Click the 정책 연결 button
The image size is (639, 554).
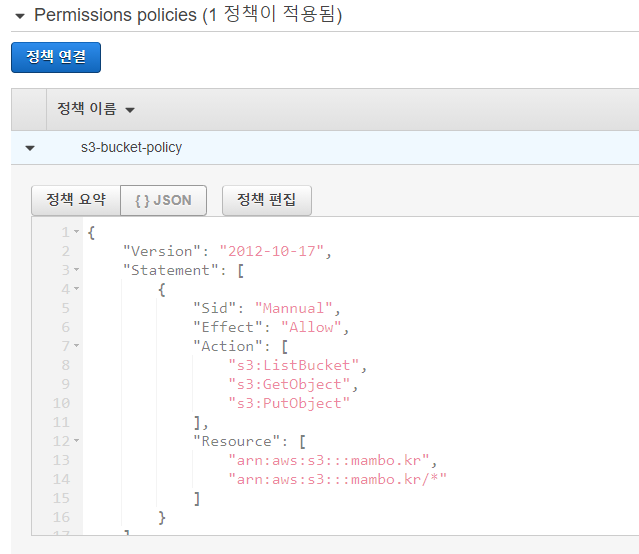pos(56,57)
